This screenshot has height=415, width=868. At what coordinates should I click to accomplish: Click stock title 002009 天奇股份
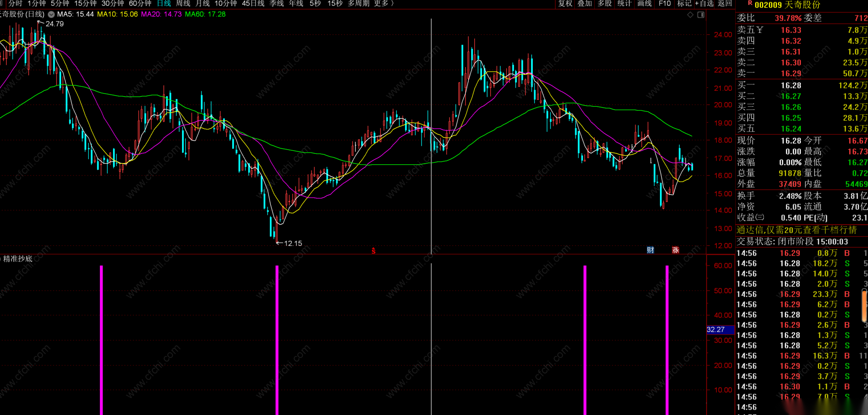pos(787,5)
